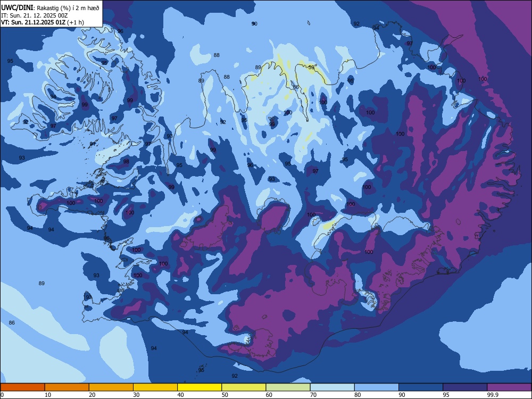Click the UWC/DINI model title text
Viewport: 532px width, 399px height.
click(17, 8)
